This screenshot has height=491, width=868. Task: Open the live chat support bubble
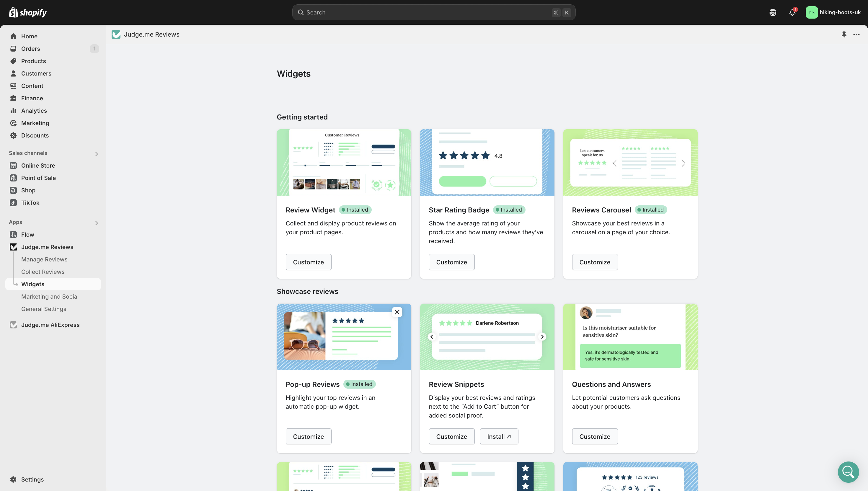[x=848, y=472]
